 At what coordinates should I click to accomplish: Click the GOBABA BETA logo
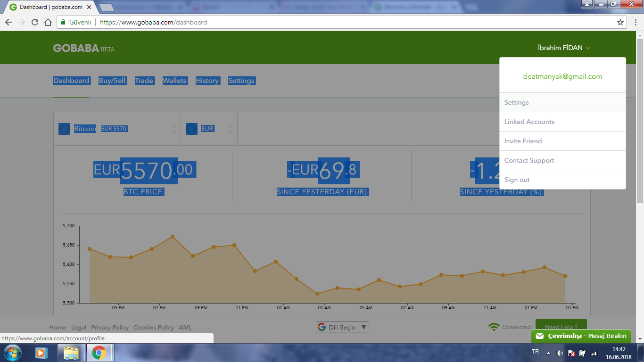tap(84, 48)
